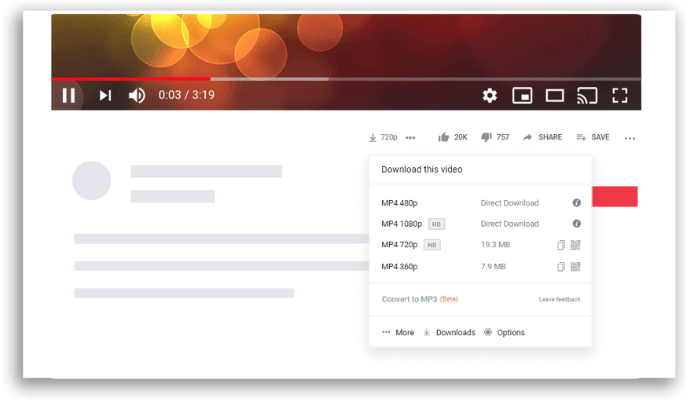The width and height of the screenshot is (700, 400).
Task: Click Convert to MP3 link
Action: [x=409, y=299]
